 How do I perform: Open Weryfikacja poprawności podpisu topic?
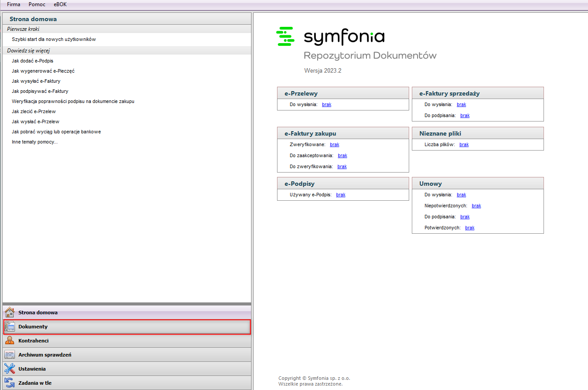(x=73, y=101)
